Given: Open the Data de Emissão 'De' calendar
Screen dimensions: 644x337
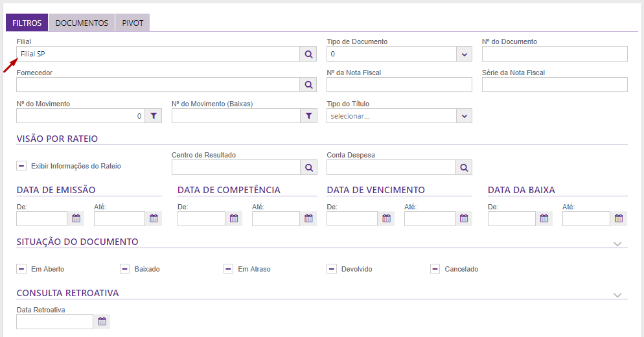Looking at the screenshot, I should pyautogui.click(x=76, y=218).
